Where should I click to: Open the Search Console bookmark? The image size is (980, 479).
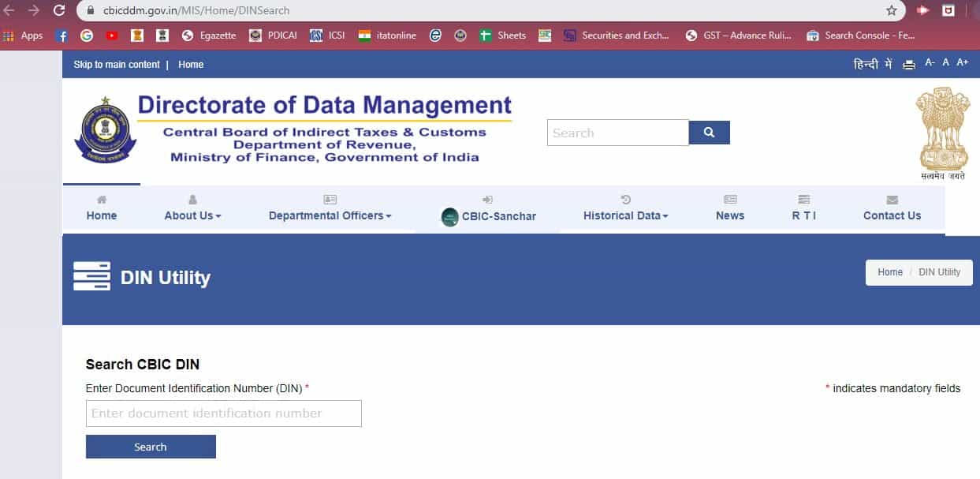[861, 36]
